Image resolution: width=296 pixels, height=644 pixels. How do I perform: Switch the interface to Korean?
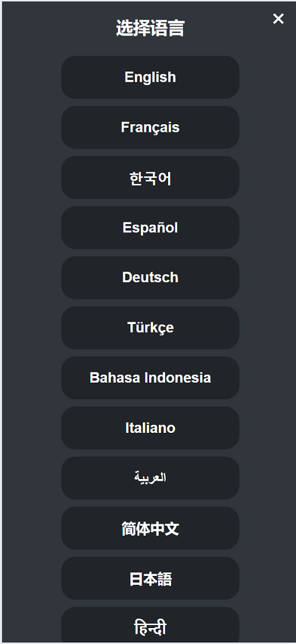(x=150, y=177)
